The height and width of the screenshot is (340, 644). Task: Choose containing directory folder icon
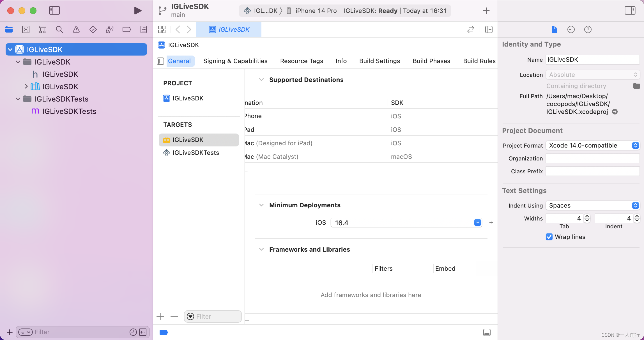[x=636, y=86]
